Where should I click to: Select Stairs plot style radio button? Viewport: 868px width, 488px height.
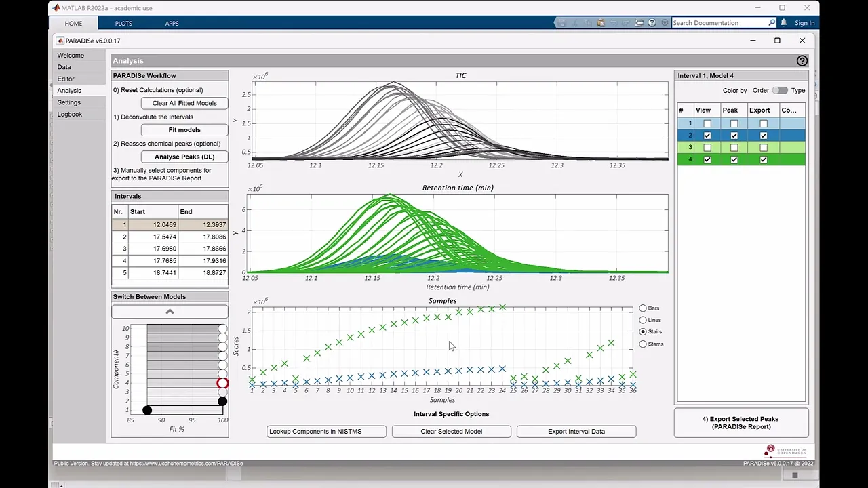[x=643, y=332]
